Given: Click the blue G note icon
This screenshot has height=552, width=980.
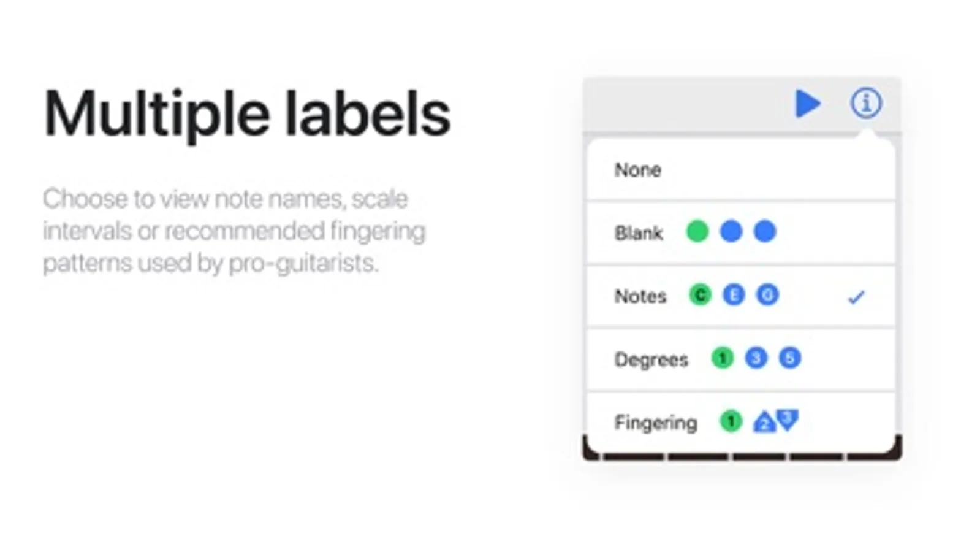Looking at the screenshot, I should tap(767, 295).
